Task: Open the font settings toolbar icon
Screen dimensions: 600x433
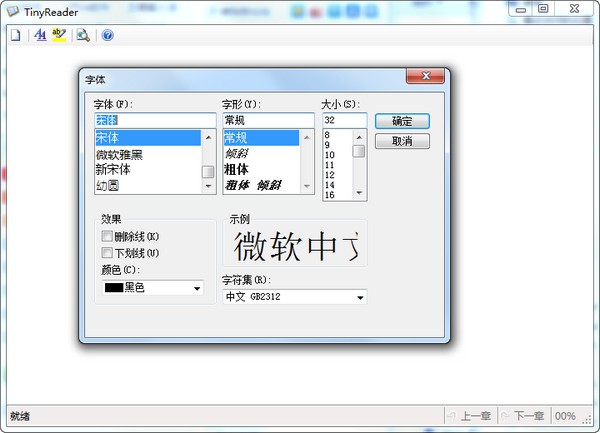Action: point(40,35)
